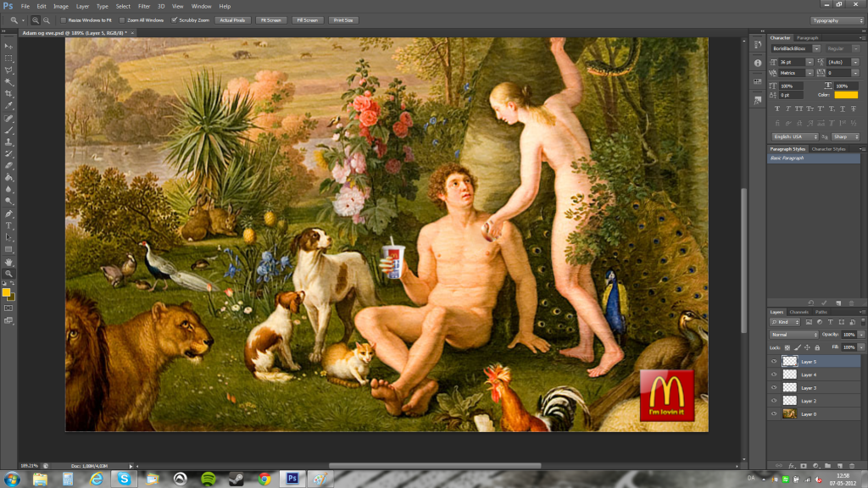Viewport: 868px width, 488px height.
Task: Switch to the Paragraph tab
Action: (x=807, y=37)
